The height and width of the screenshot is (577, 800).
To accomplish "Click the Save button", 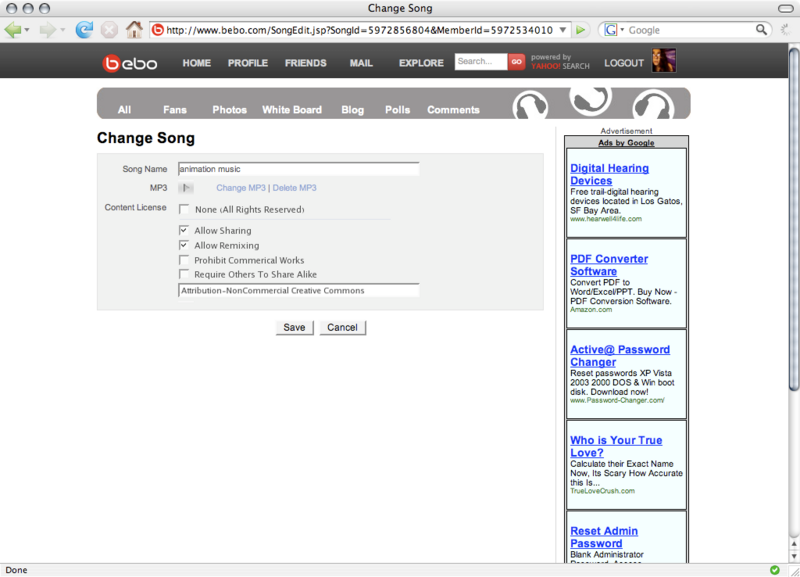I will tap(294, 327).
